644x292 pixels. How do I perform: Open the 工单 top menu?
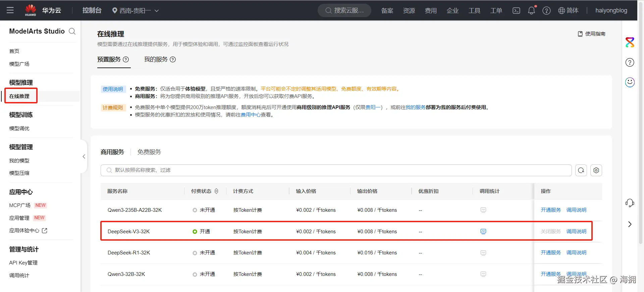coord(496,10)
